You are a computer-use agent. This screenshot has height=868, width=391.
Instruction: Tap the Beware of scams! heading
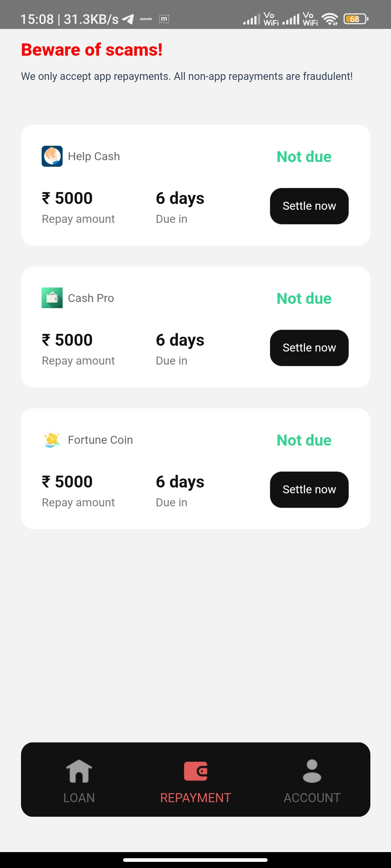tap(92, 50)
